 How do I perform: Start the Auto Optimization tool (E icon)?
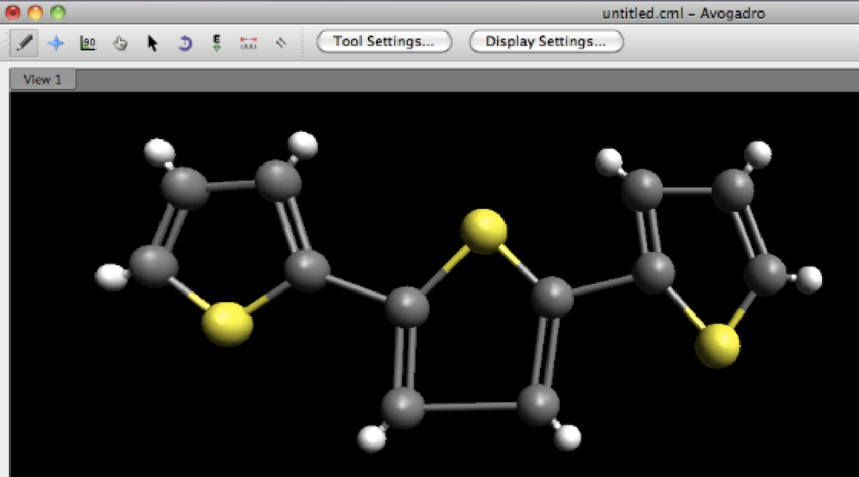(216, 43)
